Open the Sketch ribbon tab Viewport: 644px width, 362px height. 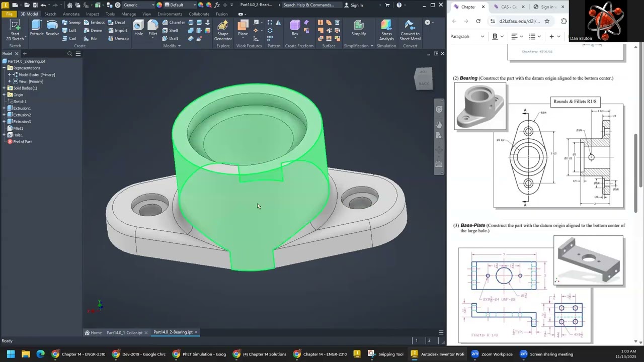pos(50,14)
